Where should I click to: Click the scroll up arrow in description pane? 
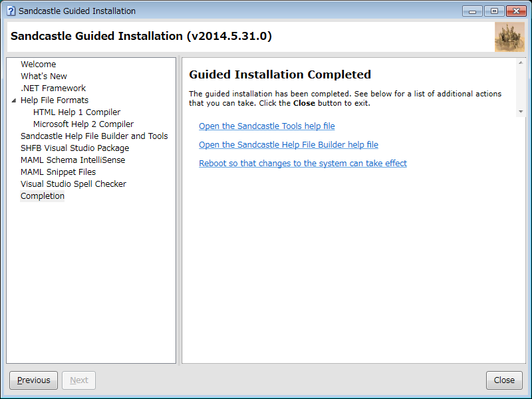pyautogui.click(x=521, y=63)
